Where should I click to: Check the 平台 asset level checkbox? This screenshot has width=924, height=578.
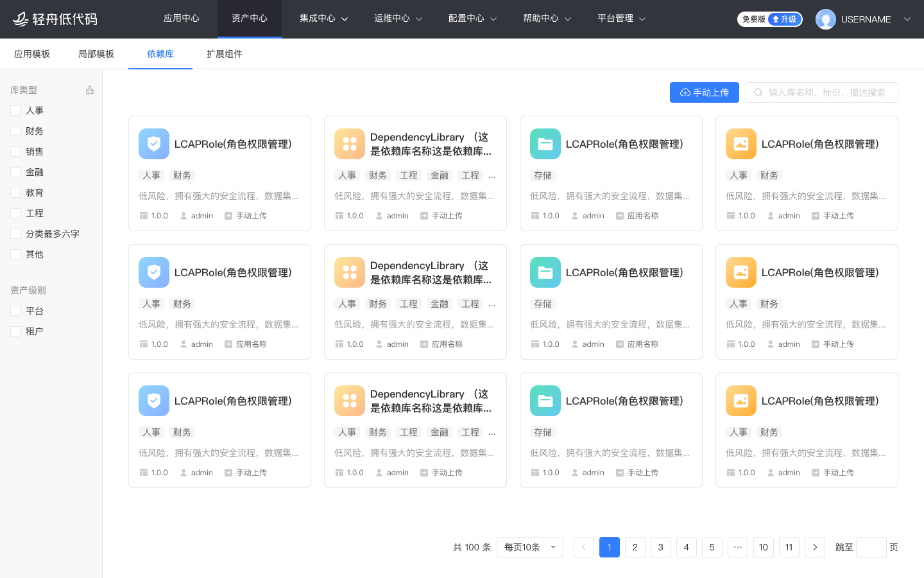[x=15, y=311]
